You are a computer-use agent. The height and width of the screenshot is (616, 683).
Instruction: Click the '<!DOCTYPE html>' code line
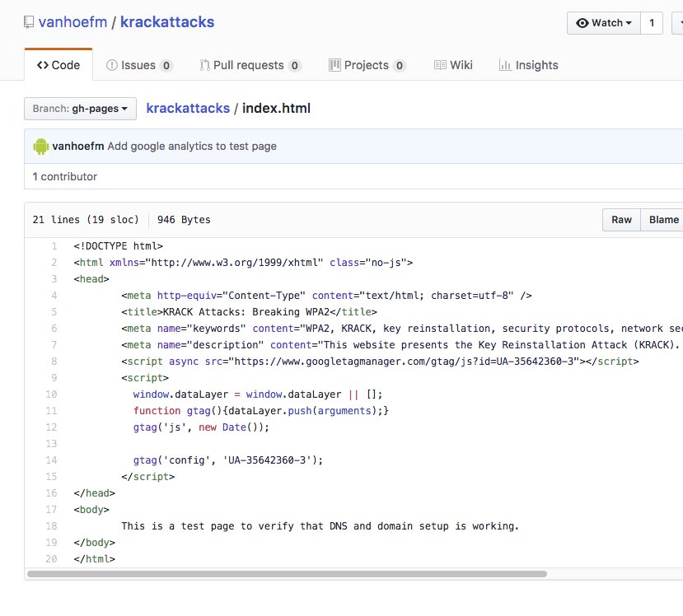pyautogui.click(x=119, y=246)
